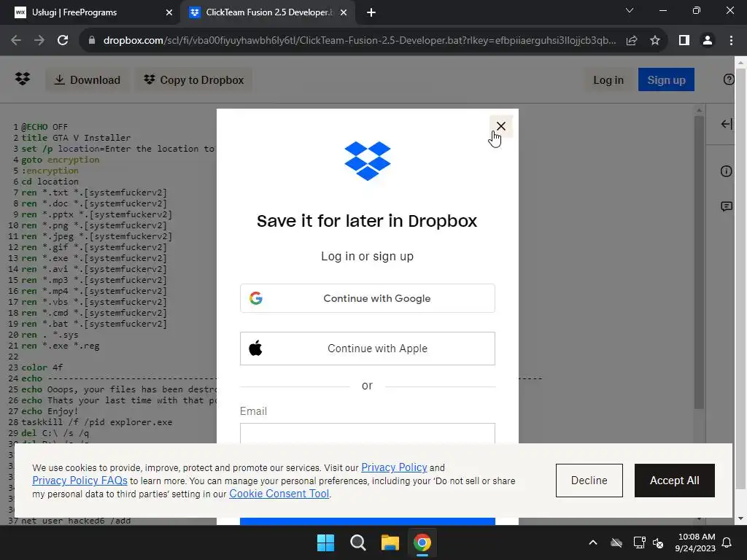The height and width of the screenshot is (560, 747).
Task: Open the comments icon in sidebar
Action: (x=726, y=206)
